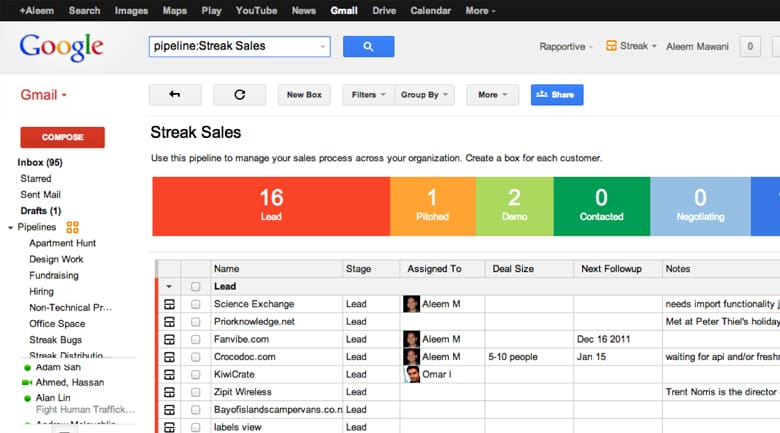The width and height of the screenshot is (780, 433).
Task: Click the video camera icon next to Ahmed, Hassan
Action: pyautogui.click(x=26, y=382)
